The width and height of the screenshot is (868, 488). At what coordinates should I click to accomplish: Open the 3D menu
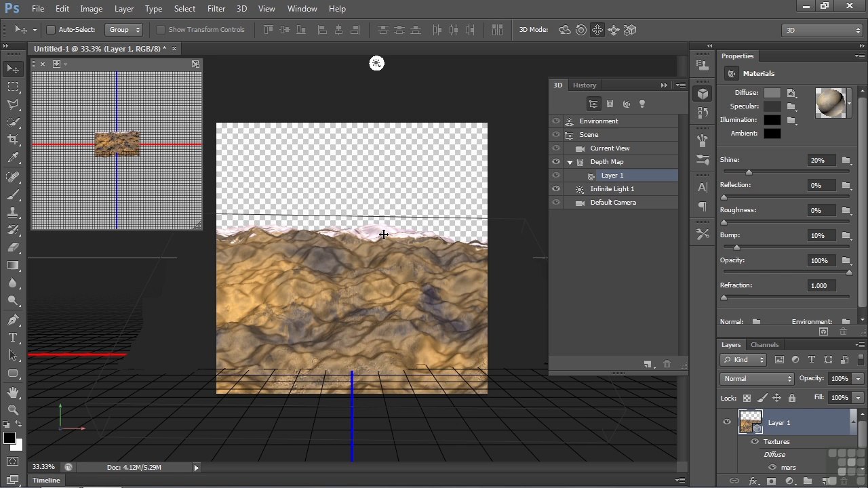coord(241,9)
